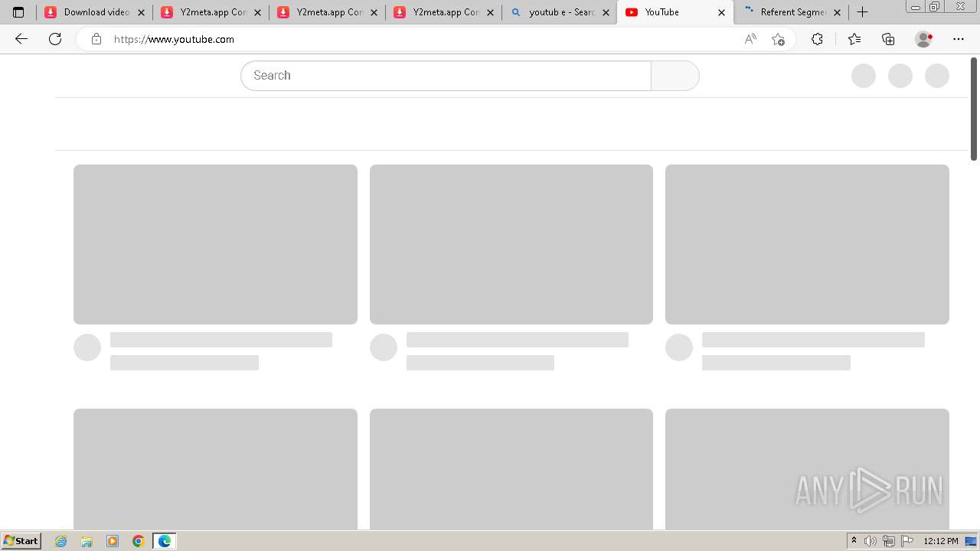Refresh the current page
The height and width of the screenshot is (551, 980).
click(x=55, y=39)
